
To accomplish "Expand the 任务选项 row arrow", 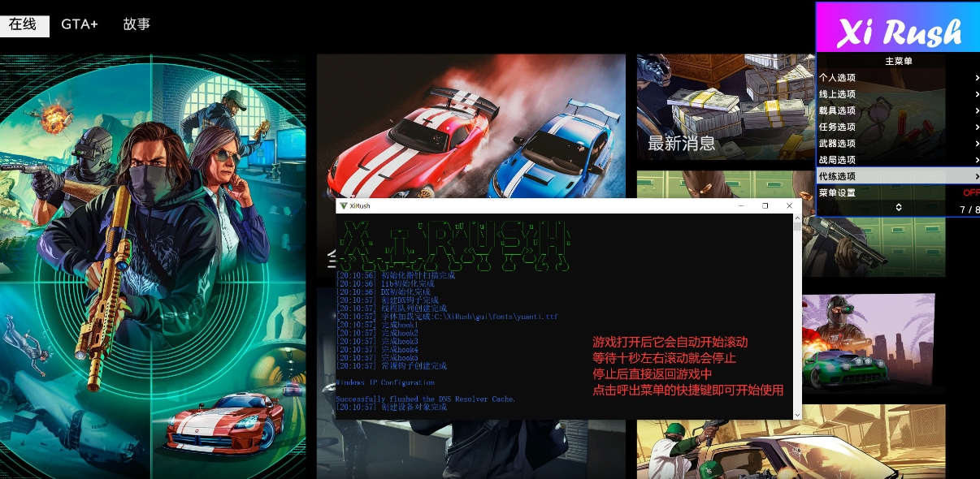I will [977, 127].
